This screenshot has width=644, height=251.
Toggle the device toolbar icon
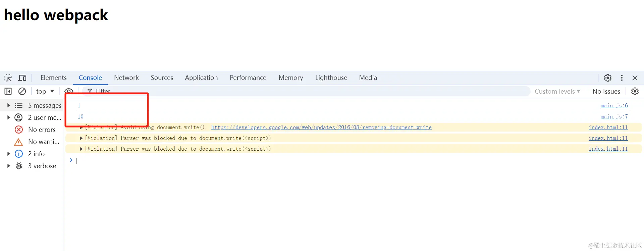coord(22,78)
